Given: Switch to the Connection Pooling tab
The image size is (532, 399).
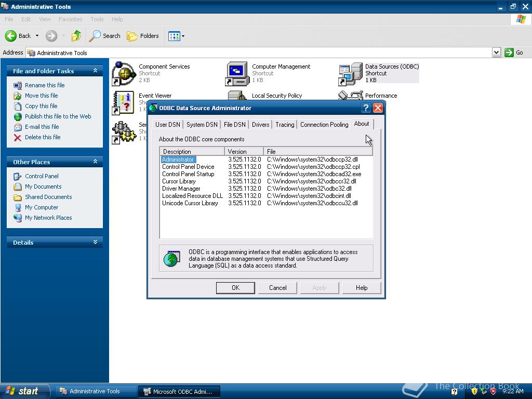Looking at the screenshot, I should pyautogui.click(x=324, y=125).
